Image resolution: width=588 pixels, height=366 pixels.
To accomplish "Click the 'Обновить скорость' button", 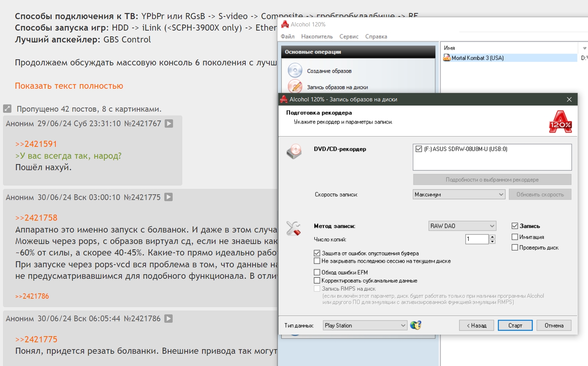I will (x=540, y=194).
